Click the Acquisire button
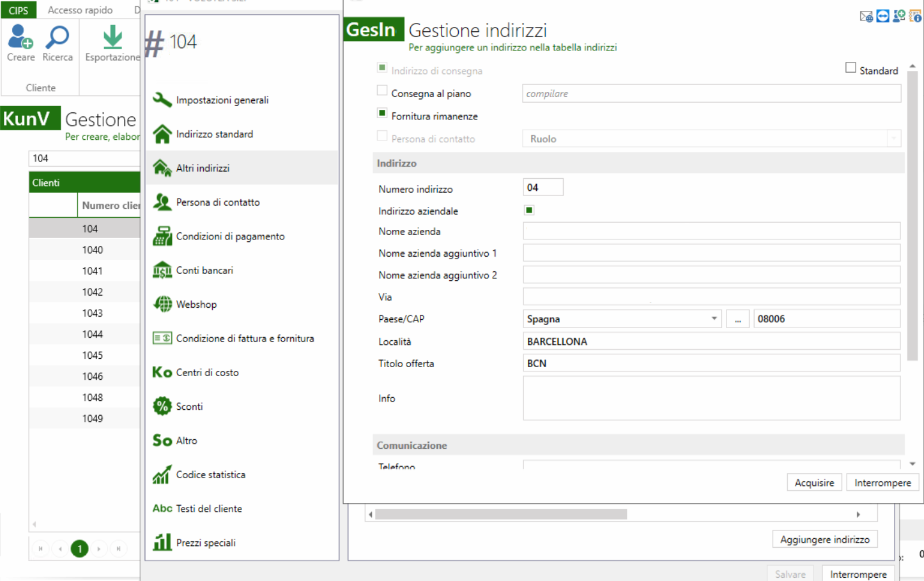924x581 pixels. tap(814, 483)
